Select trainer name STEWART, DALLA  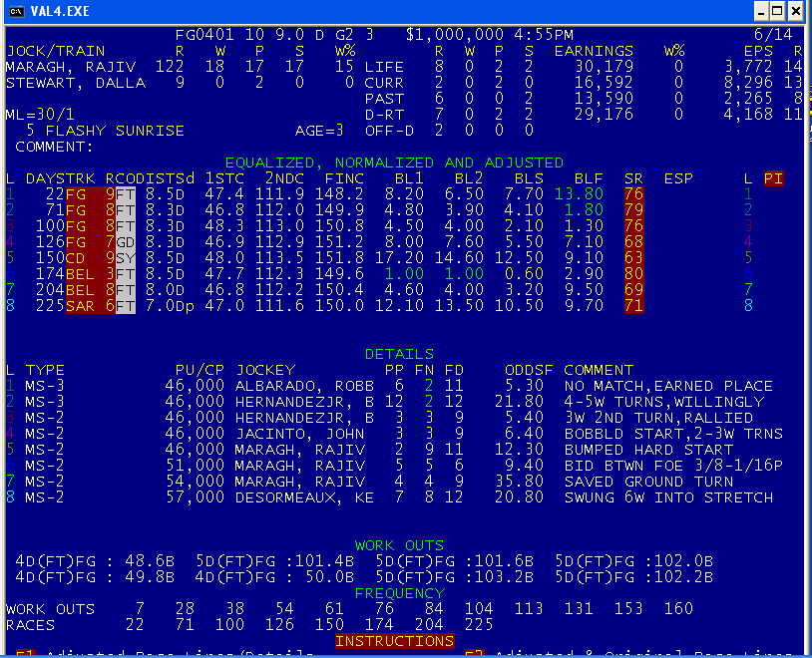(76, 83)
